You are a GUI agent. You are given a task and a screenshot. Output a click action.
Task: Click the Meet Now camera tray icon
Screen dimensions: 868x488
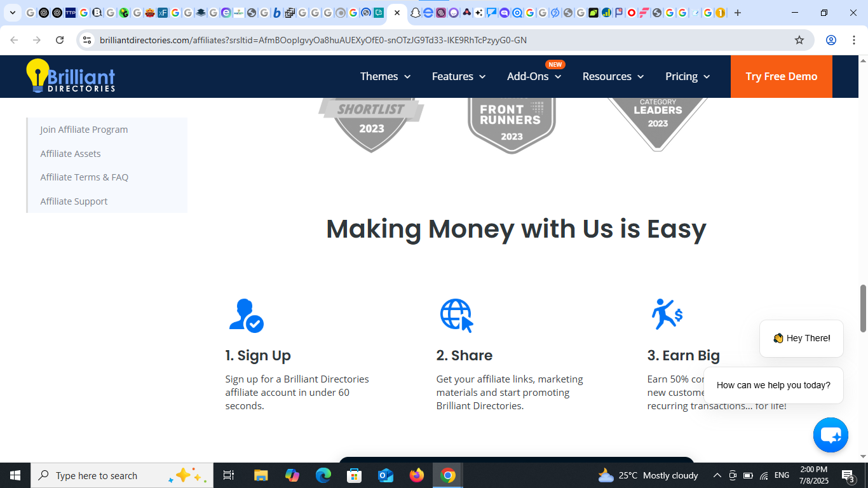(x=733, y=475)
